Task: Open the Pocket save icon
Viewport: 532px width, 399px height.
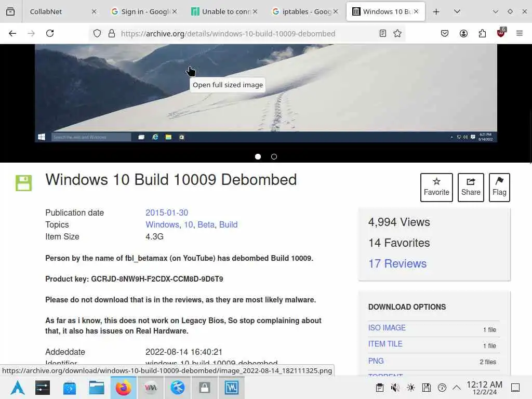Action: (445, 33)
